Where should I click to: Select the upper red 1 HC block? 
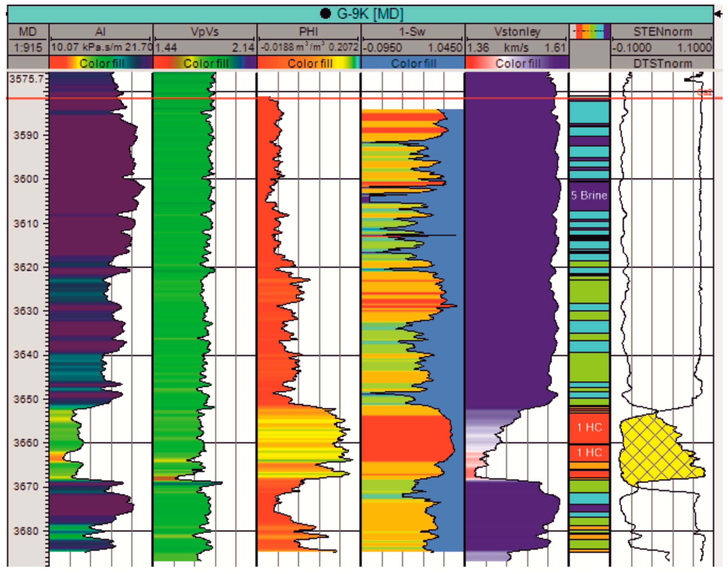pos(589,428)
